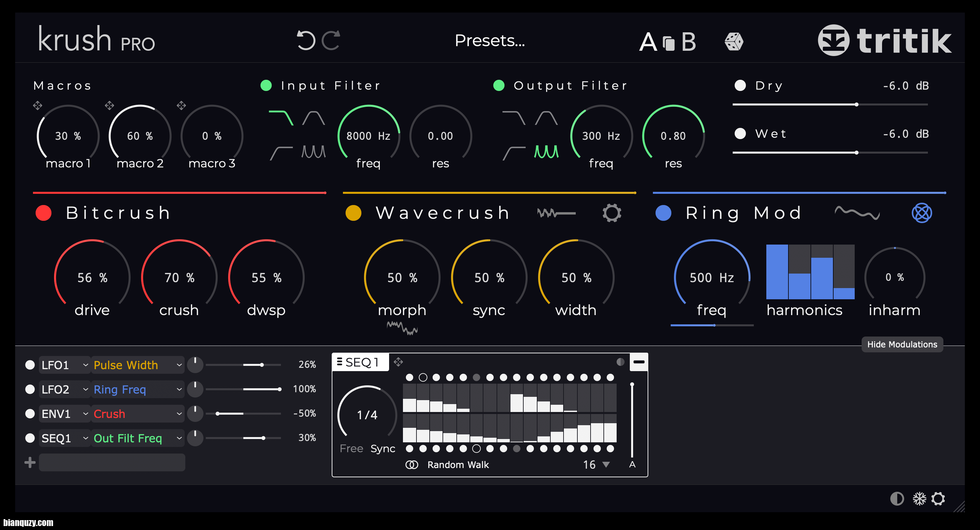Click the randomize dice icon
Screen dimensions: 980x530
tap(734, 42)
